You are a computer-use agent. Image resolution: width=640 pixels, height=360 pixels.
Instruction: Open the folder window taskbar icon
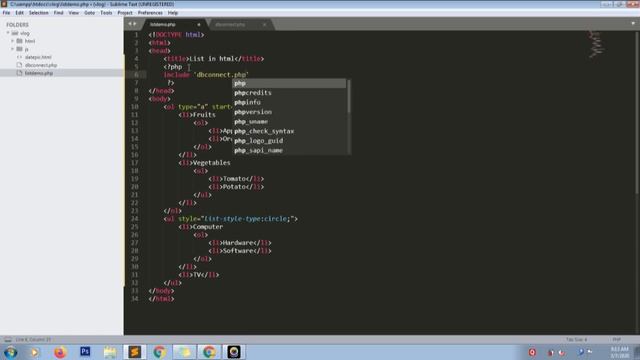[x=184, y=352]
